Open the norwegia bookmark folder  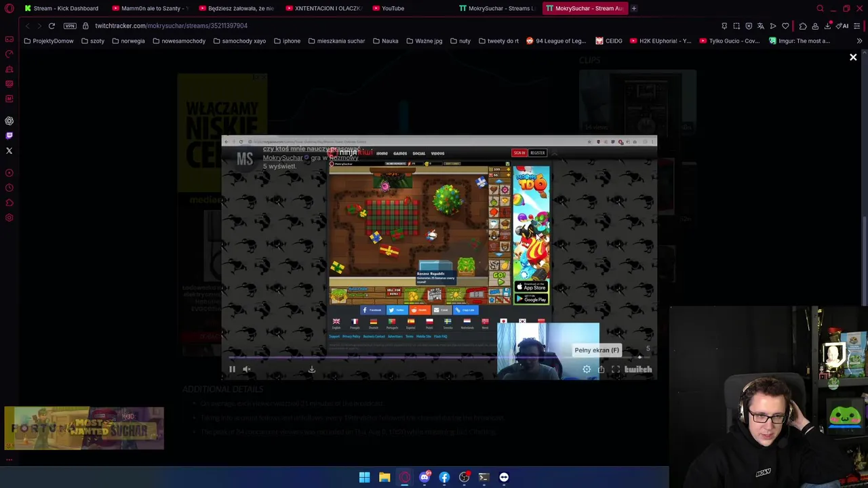click(128, 41)
